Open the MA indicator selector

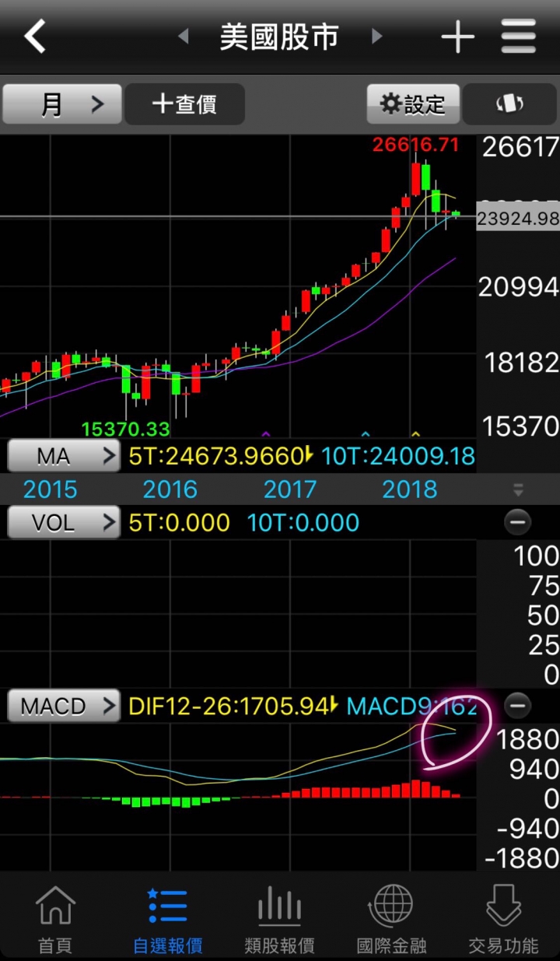tap(64, 456)
